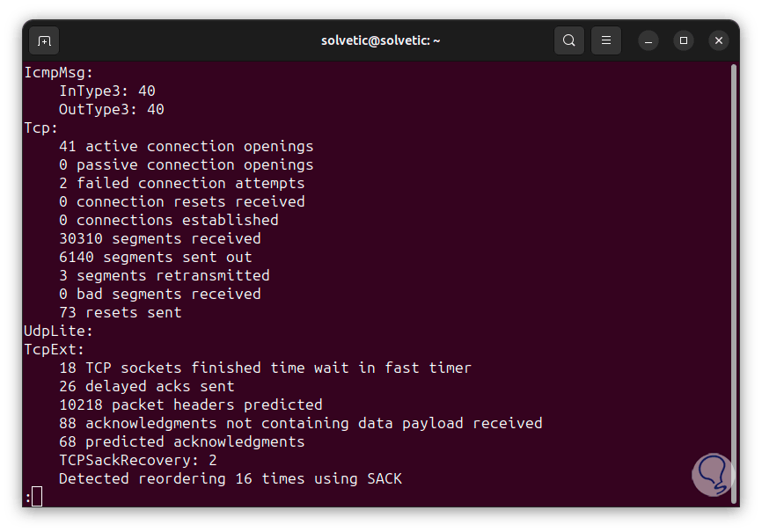Click the solvetic@solvetic window title
The height and width of the screenshot is (532, 762).
[x=380, y=40]
